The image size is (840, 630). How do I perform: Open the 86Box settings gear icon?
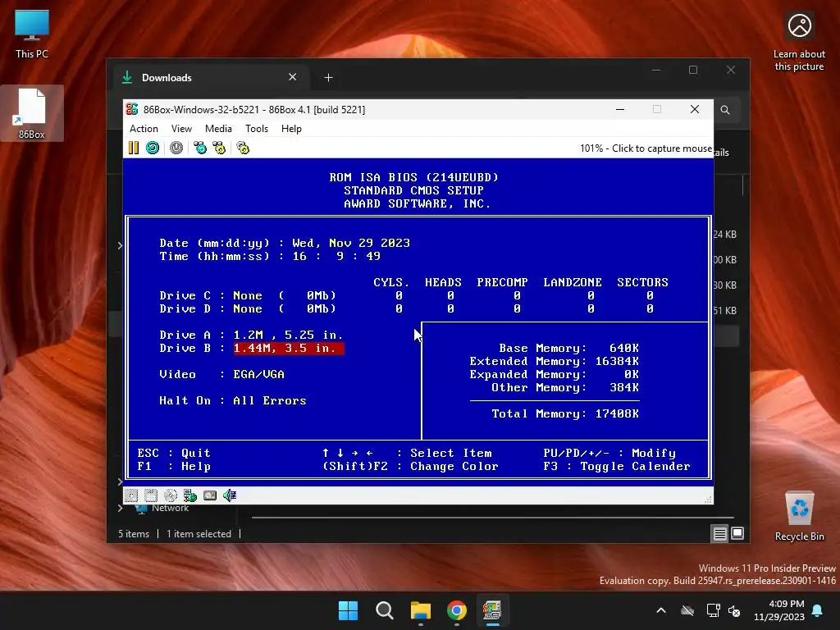click(x=243, y=148)
